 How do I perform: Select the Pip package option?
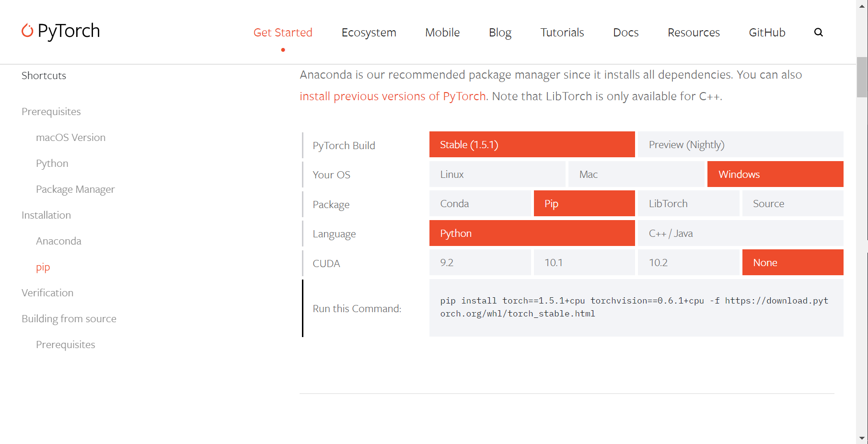coord(584,203)
